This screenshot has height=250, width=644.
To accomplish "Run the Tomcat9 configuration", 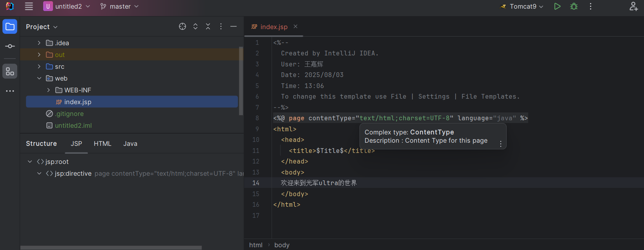I will coord(557,6).
